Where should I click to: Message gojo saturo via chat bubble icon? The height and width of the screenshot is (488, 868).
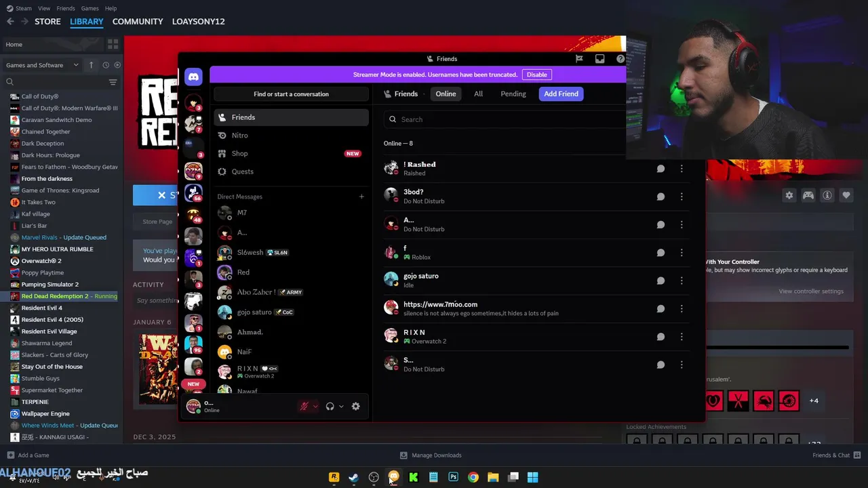point(660,281)
